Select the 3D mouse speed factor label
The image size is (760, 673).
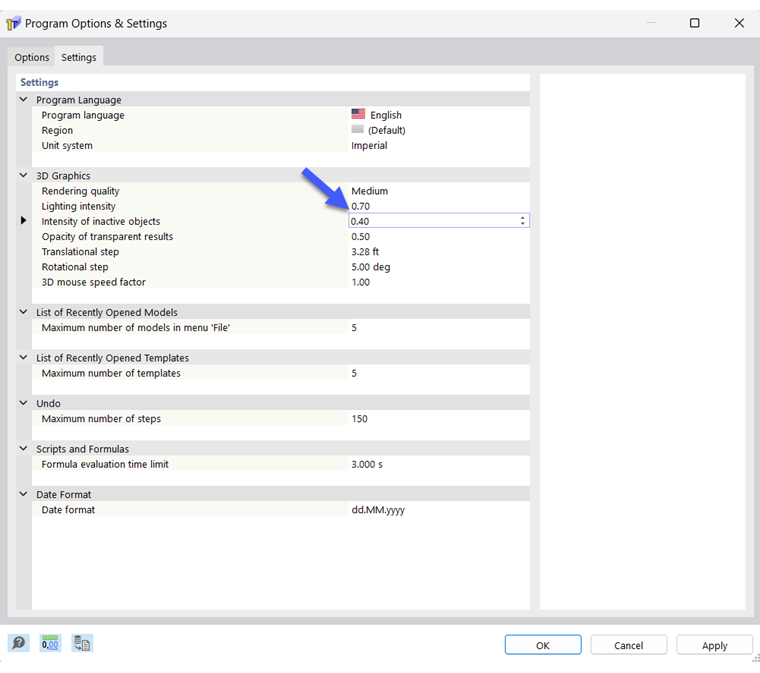(x=94, y=282)
